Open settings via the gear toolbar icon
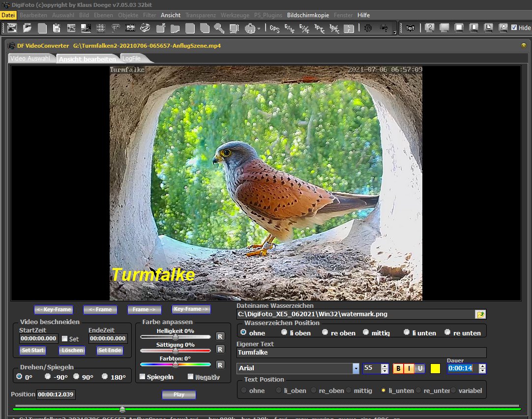This screenshot has width=532, height=419. pos(368,28)
